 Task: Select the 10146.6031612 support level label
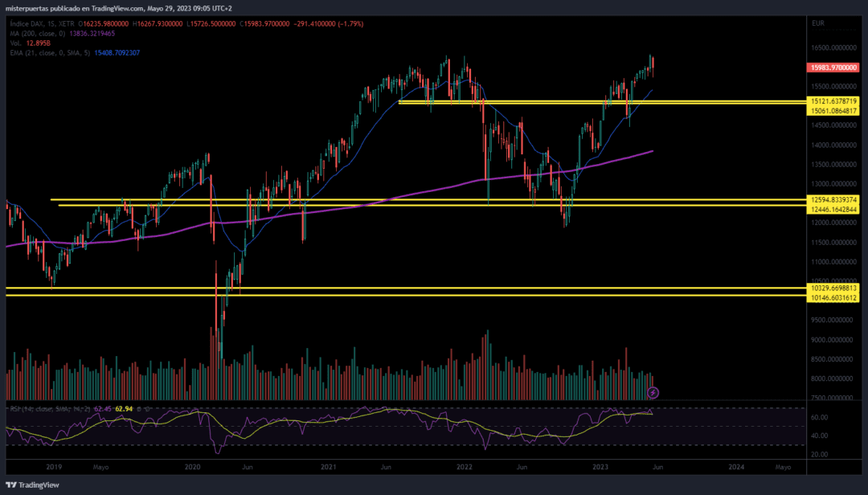[x=834, y=297]
